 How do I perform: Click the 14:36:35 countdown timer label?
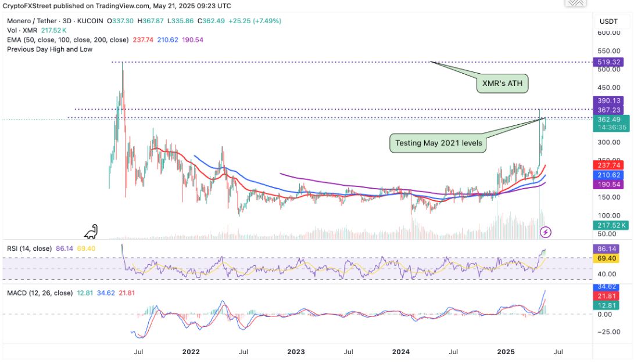[x=611, y=127]
